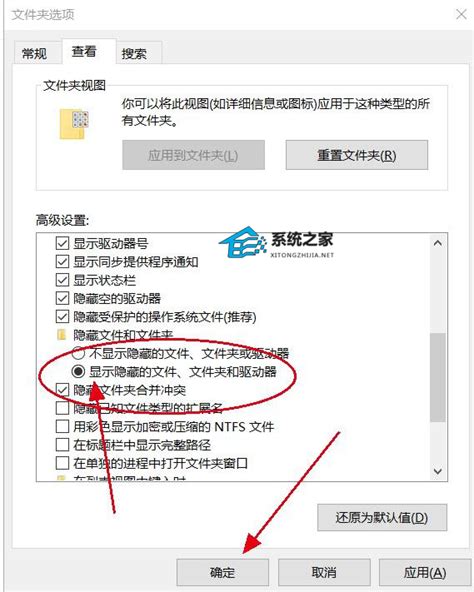The width and height of the screenshot is (474, 592).
Task: Click 还原为默认值(D) button
Action: (382, 517)
